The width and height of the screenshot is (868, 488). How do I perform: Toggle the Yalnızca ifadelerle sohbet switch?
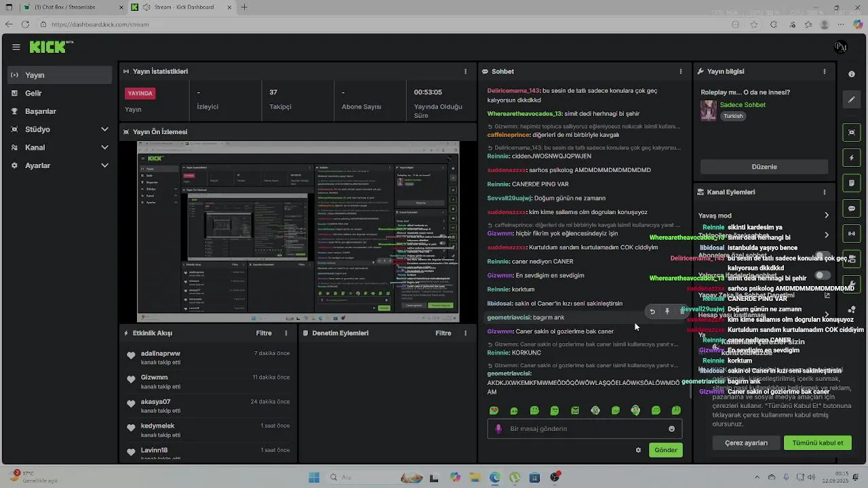pos(823,275)
